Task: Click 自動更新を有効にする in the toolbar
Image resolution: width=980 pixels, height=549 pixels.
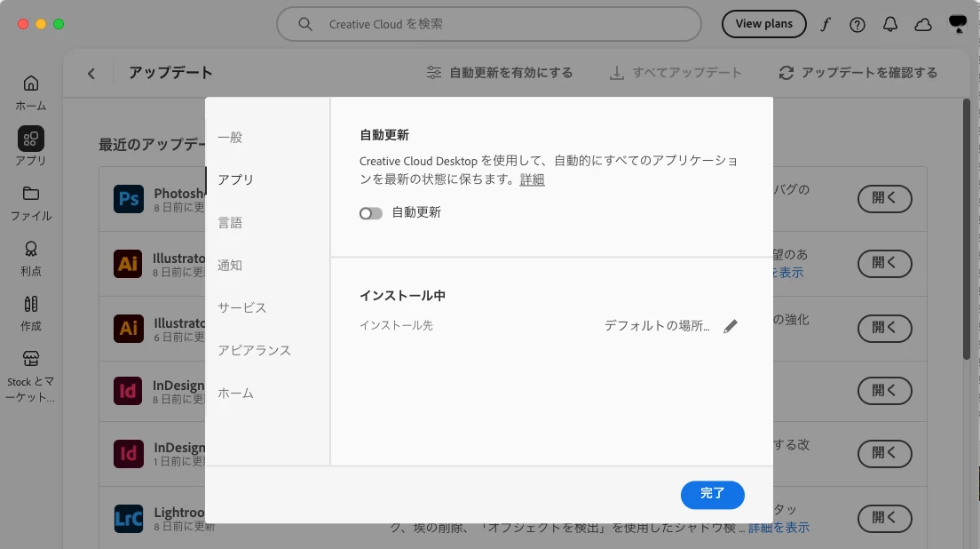Action: click(500, 73)
